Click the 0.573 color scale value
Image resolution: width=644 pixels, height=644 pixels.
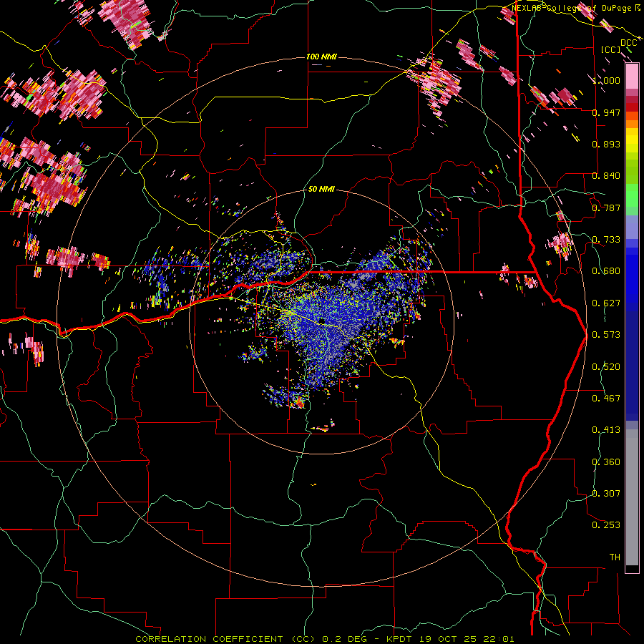606,335
